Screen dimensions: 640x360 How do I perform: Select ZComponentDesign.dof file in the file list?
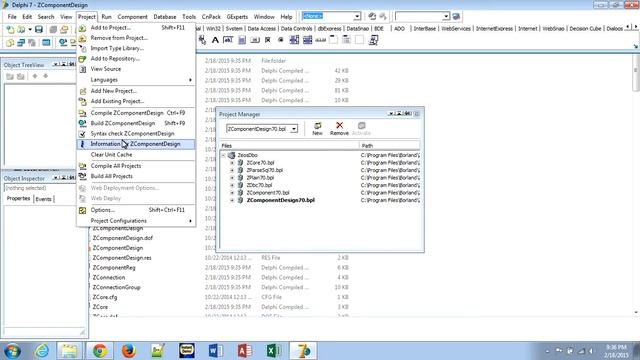[x=122, y=238]
